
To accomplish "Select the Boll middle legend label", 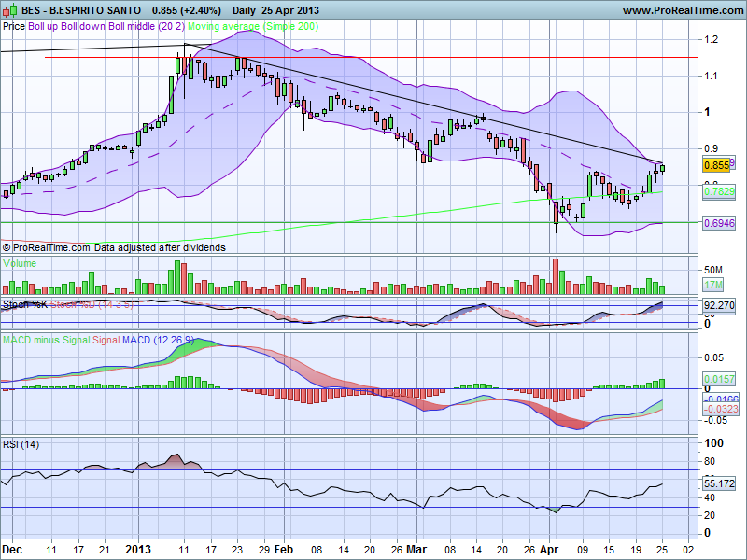I will tap(132, 26).
